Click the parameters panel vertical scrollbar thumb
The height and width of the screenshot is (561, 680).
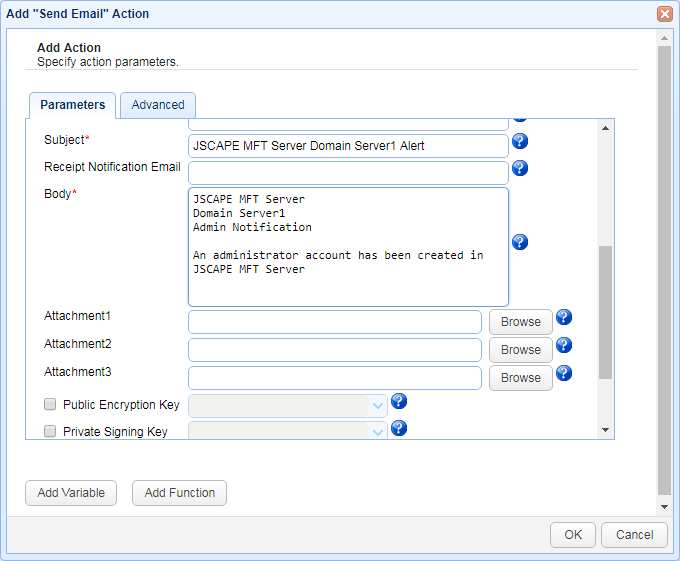coord(605,312)
